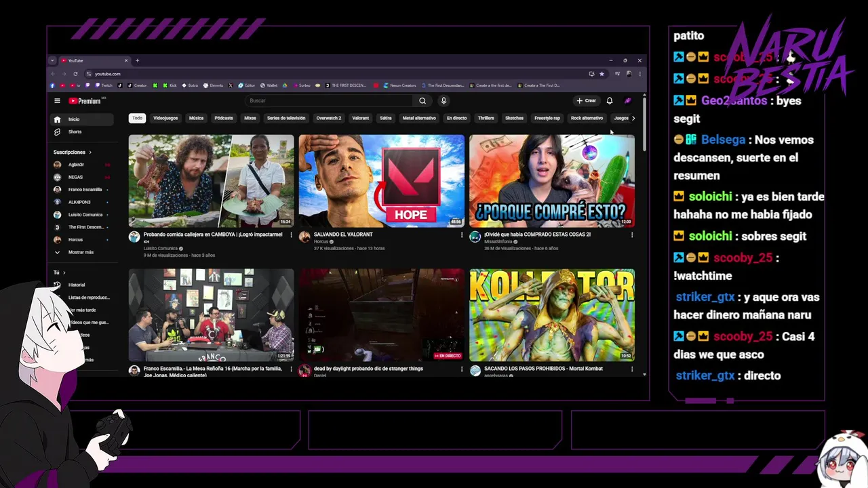
Task: Open the Nexon Creators bookmark
Action: pos(400,85)
